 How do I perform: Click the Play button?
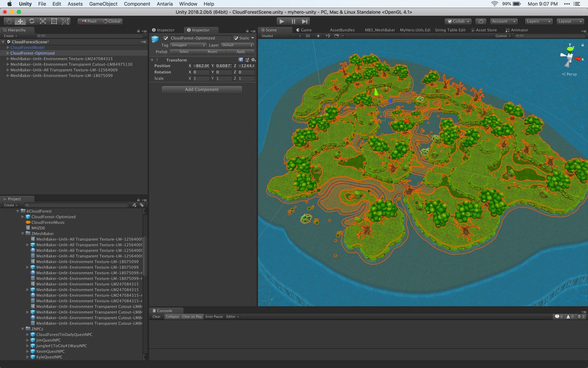click(282, 21)
